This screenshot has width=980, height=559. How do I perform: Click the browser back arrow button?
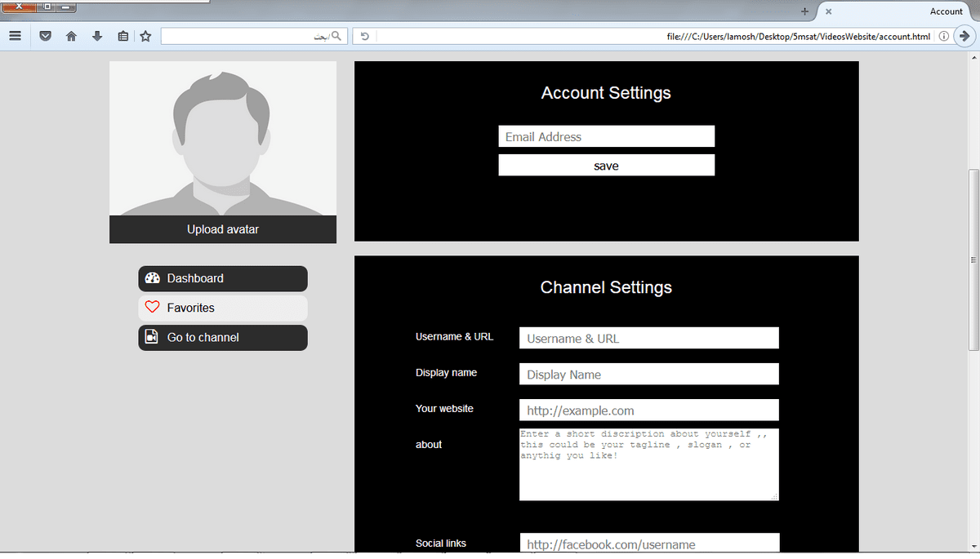(964, 36)
